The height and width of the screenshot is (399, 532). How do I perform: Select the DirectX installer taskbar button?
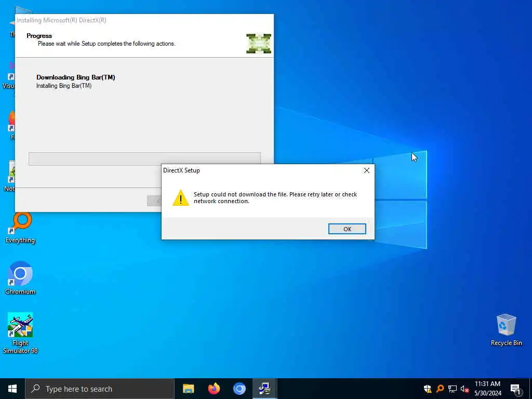pyautogui.click(x=264, y=389)
